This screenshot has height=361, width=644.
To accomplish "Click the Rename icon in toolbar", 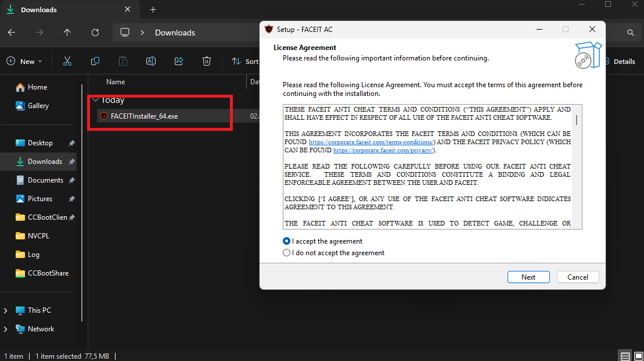I will [x=151, y=61].
